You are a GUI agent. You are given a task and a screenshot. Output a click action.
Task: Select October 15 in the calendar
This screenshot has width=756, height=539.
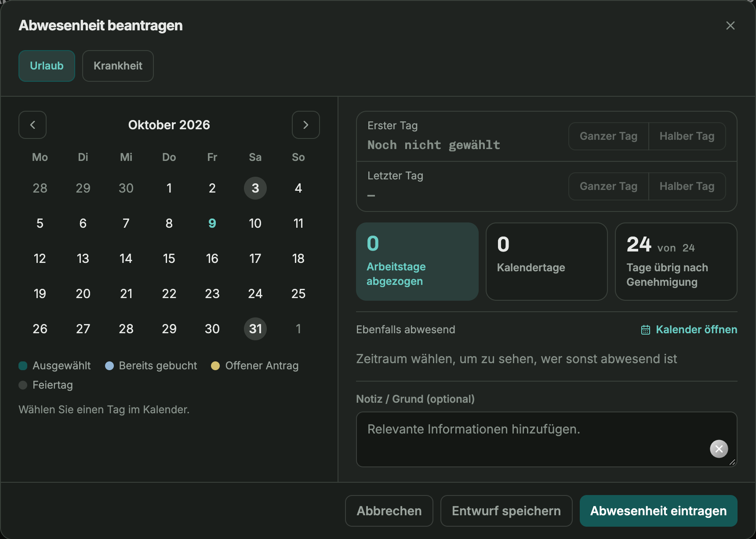[x=169, y=259]
